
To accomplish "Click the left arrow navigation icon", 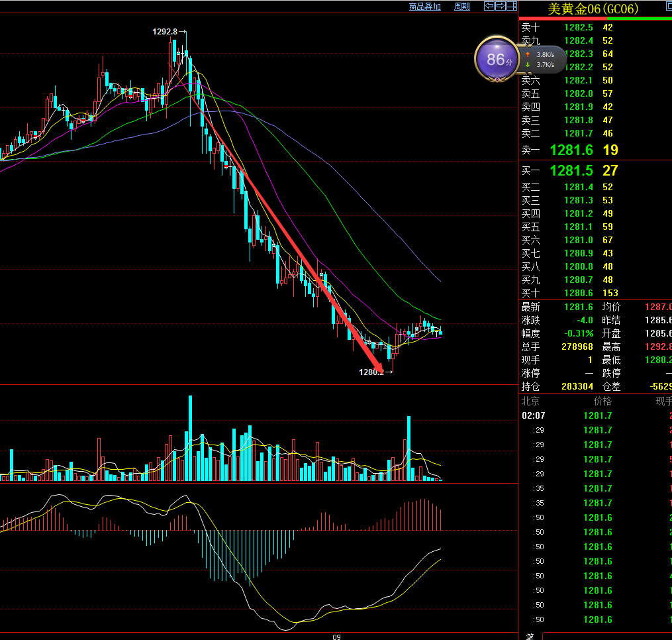I will 489,6.
